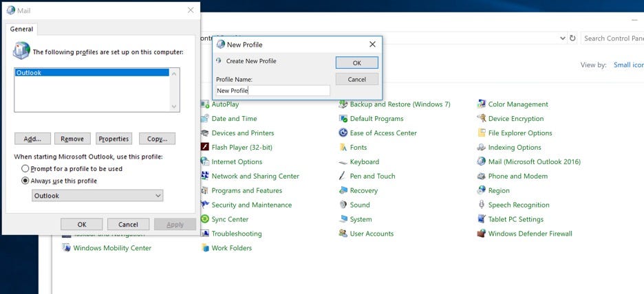Open the Recovery icon

(x=343, y=191)
